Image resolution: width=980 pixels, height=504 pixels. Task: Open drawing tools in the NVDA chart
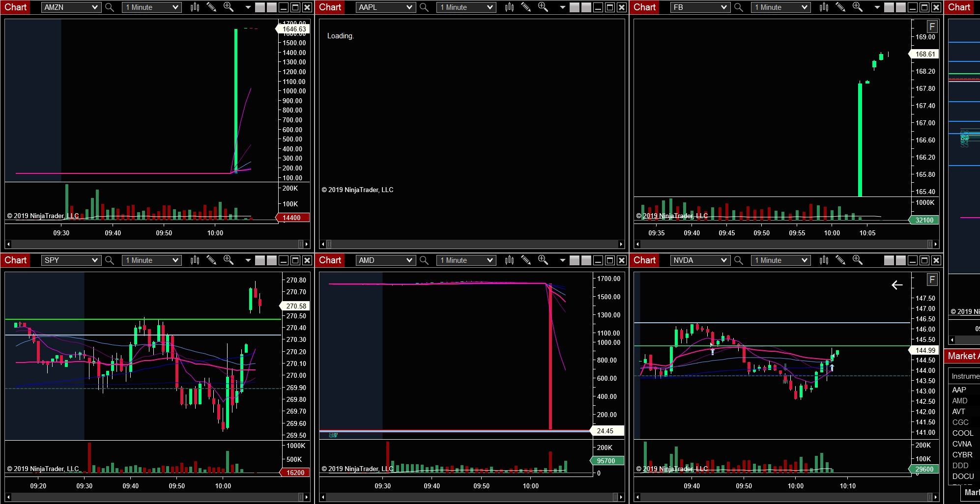(840, 260)
